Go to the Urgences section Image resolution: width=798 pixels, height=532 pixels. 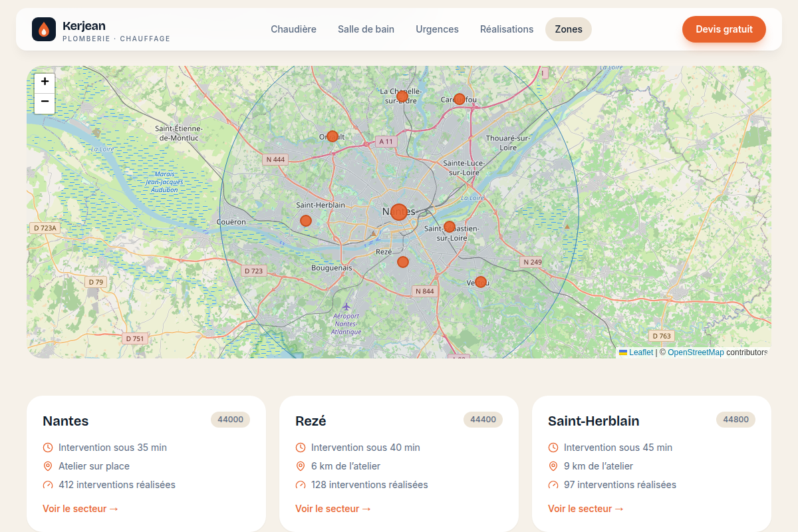[437, 29]
